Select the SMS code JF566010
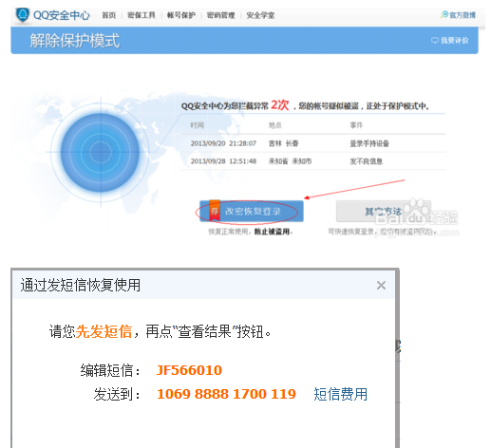The height and width of the screenshot is (448, 491). click(x=189, y=370)
